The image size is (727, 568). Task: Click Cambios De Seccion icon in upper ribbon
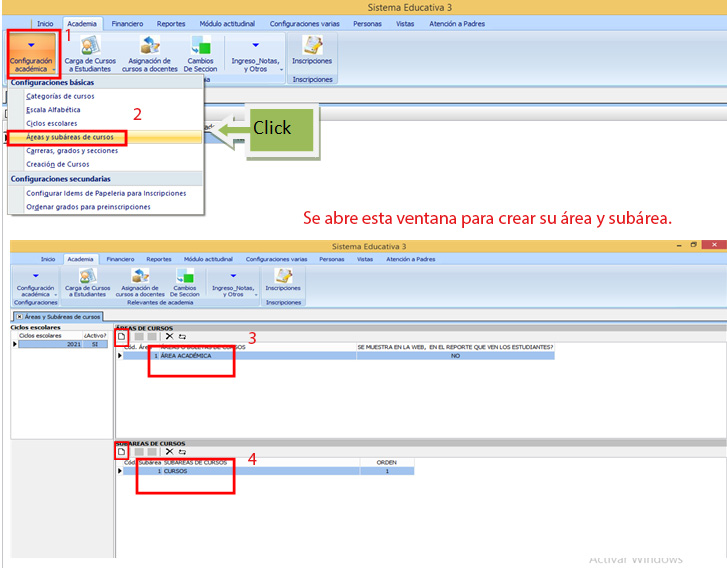coord(200,53)
